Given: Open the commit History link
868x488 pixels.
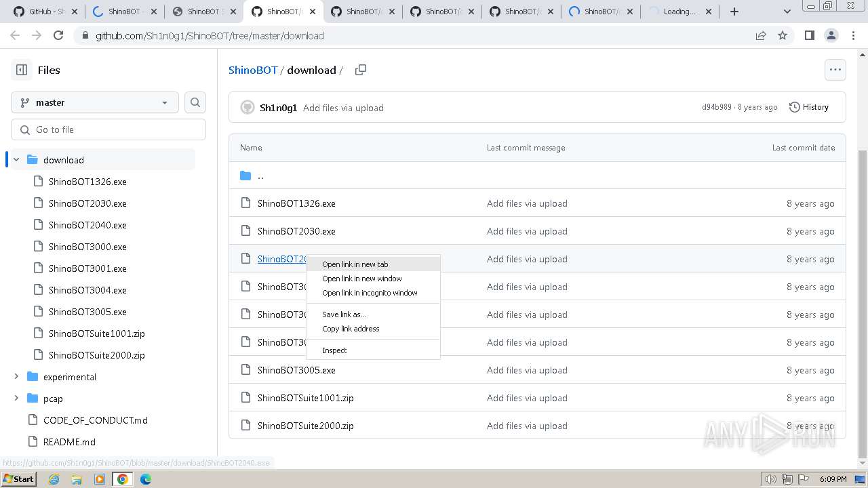Looking at the screenshot, I should 809,107.
